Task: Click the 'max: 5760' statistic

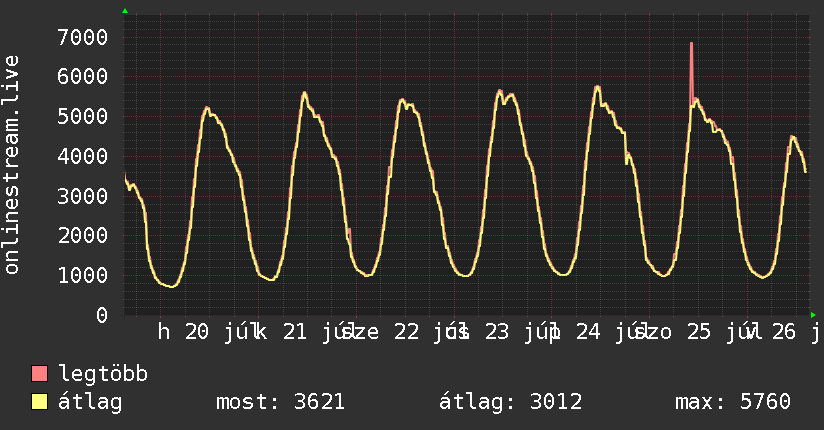Action: (733, 402)
